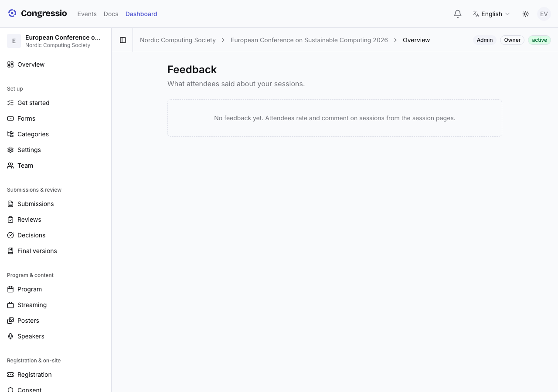
Task: Click the active status badge
Action: (x=539, y=40)
